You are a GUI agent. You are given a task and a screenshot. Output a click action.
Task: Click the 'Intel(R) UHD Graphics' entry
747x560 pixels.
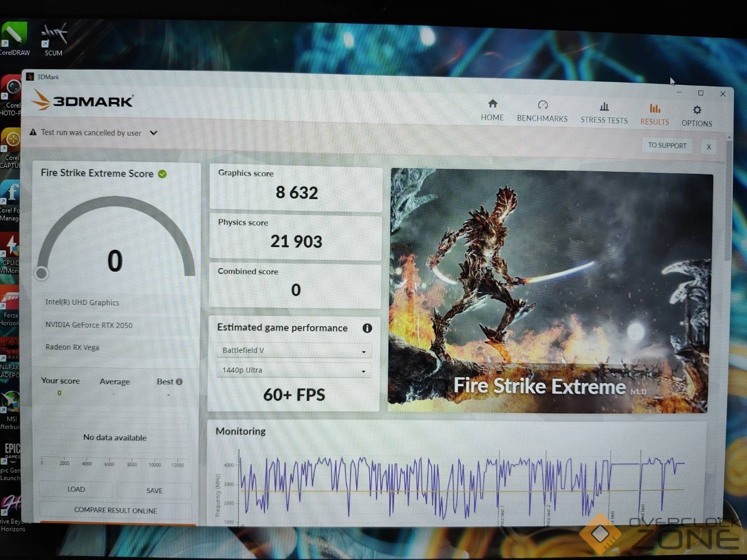[x=82, y=302]
